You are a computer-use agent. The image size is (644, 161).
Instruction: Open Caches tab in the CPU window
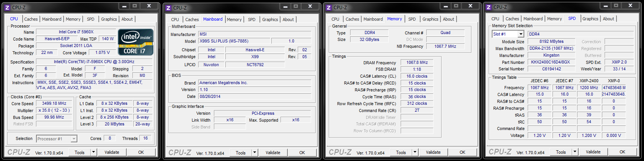(x=31, y=19)
